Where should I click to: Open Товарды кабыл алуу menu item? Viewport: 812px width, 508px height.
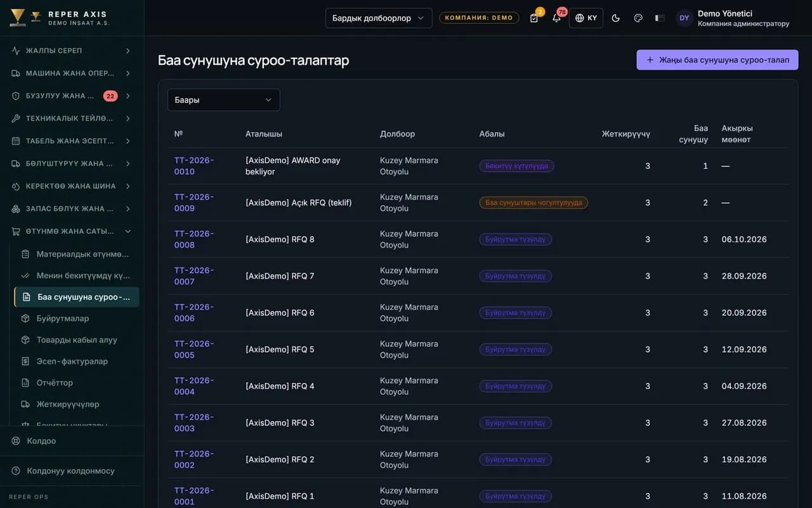click(x=77, y=340)
